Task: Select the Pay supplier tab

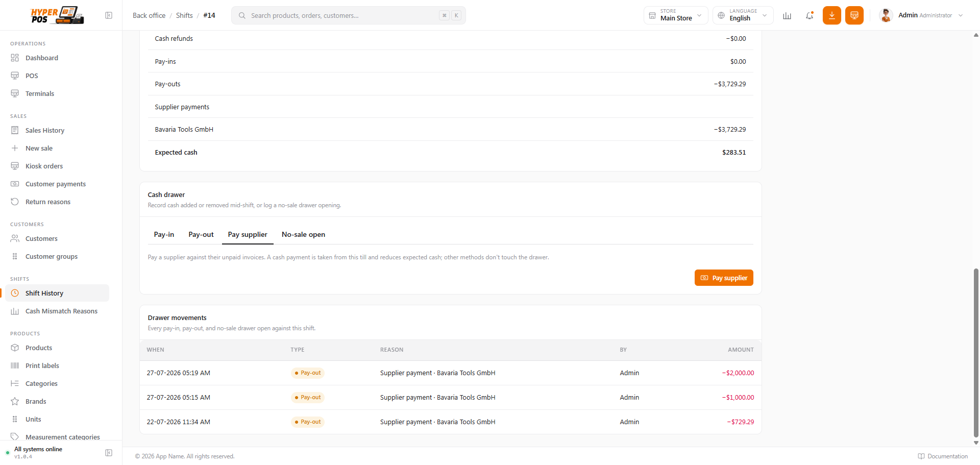Action: tap(248, 234)
